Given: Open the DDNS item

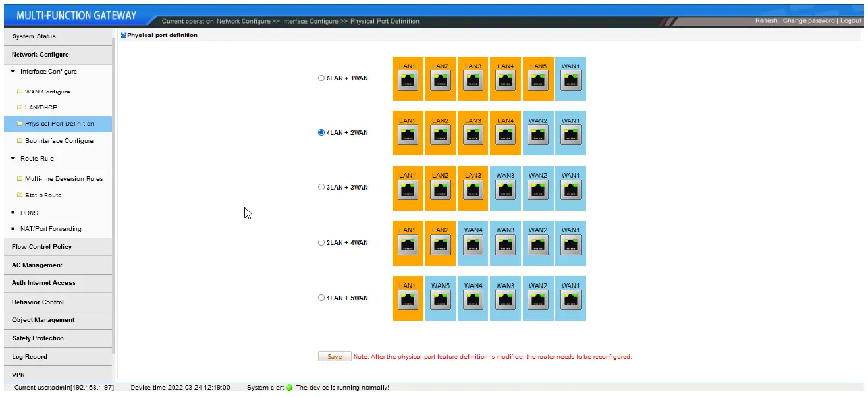Looking at the screenshot, I should 30,213.
